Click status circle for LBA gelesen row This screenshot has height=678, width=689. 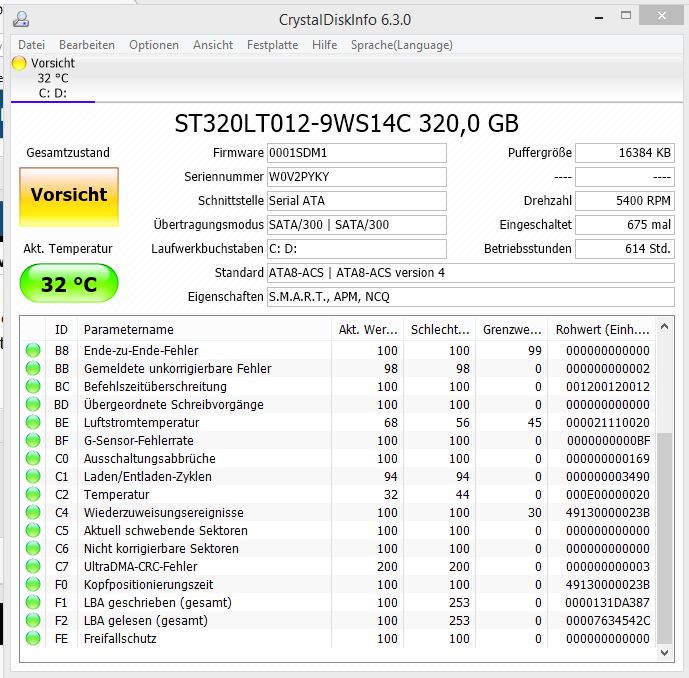[x=33, y=620]
